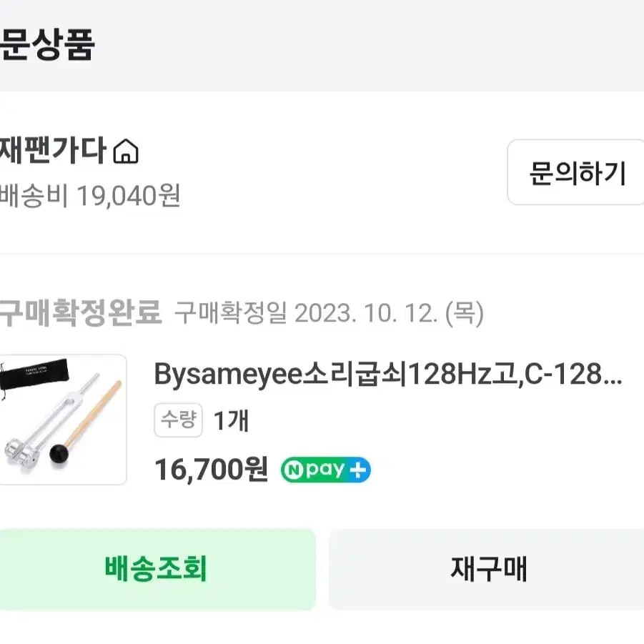Select the 재구매 repurchase button
The width and height of the screenshot is (644, 644).
pos(487,569)
